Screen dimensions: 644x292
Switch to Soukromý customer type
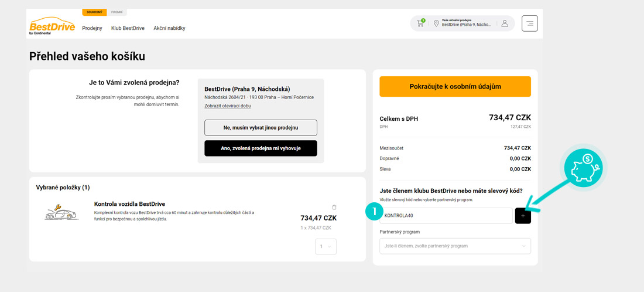tap(94, 12)
